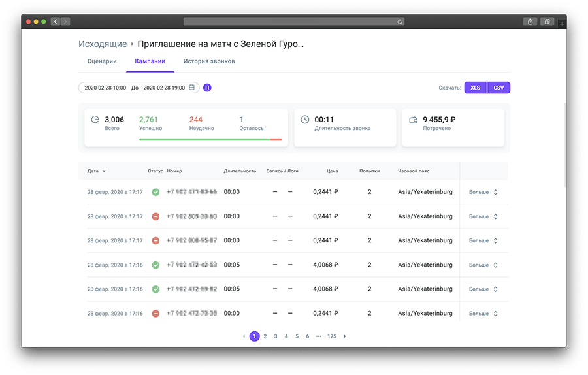Click the Исходящие breadcrumb link

coord(103,44)
